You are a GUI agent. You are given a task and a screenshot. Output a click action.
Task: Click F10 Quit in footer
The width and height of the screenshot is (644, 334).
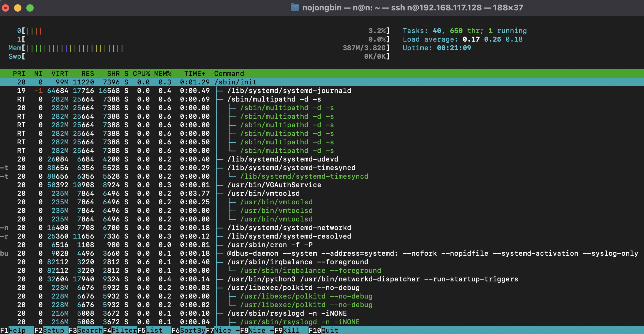(x=323, y=330)
